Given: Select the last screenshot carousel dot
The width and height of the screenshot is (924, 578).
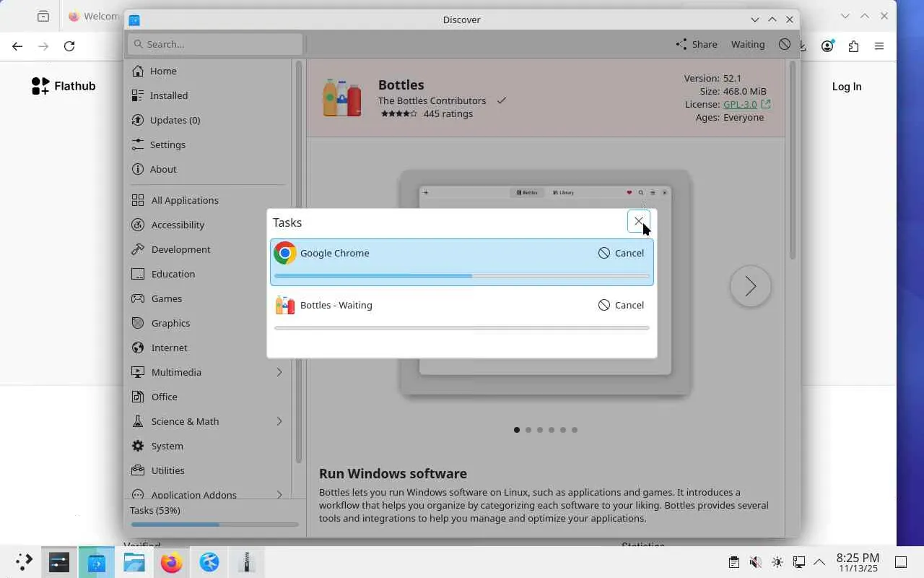Looking at the screenshot, I should [575, 430].
